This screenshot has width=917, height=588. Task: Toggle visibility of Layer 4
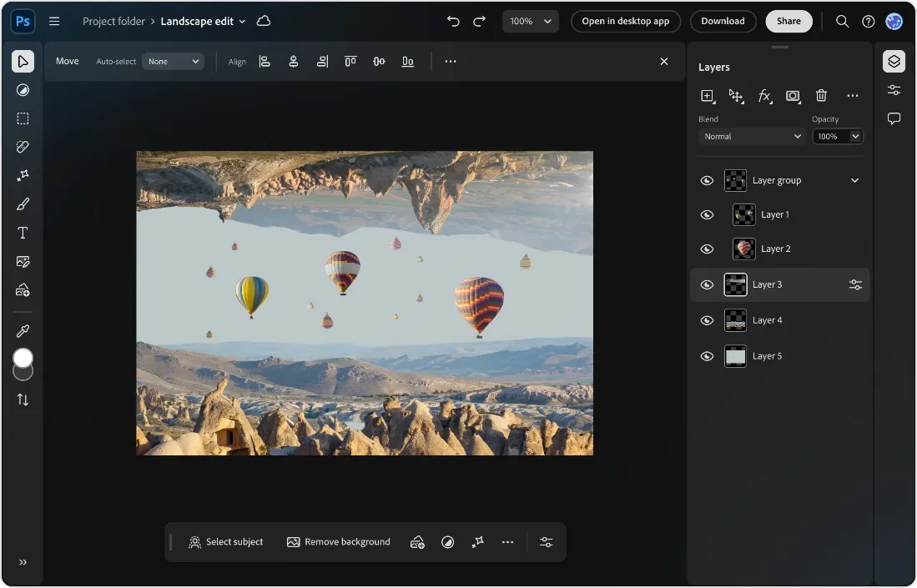click(x=707, y=320)
